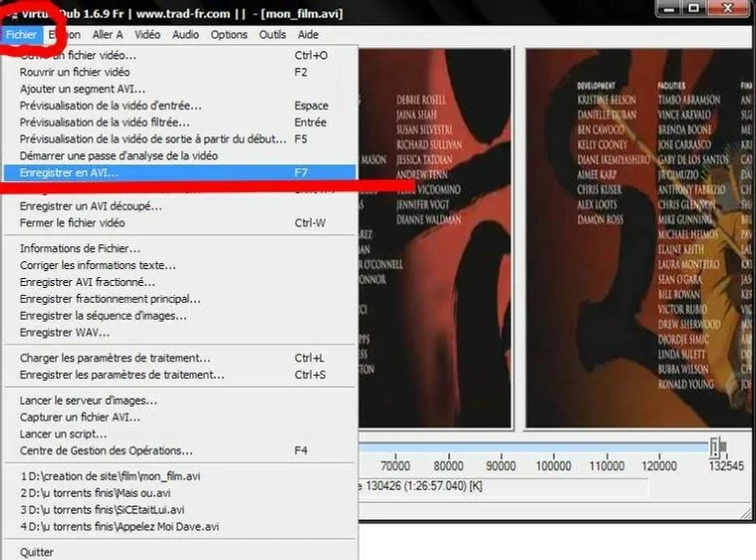Viewport: 756px width, 560px height.
Task: Choose Rouvrir un fichier vidéo
Action: coord(75,72)
